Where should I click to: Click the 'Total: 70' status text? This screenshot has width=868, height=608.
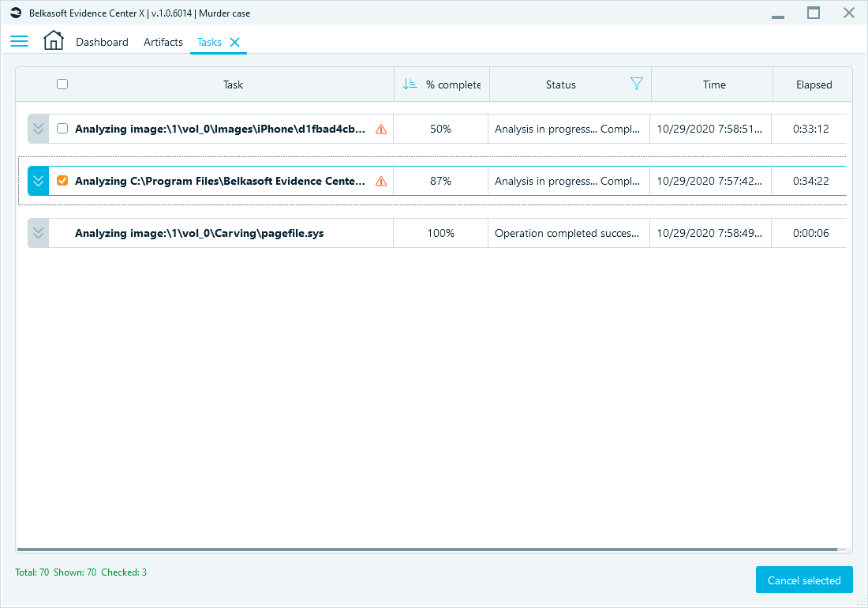click(32, 572)
